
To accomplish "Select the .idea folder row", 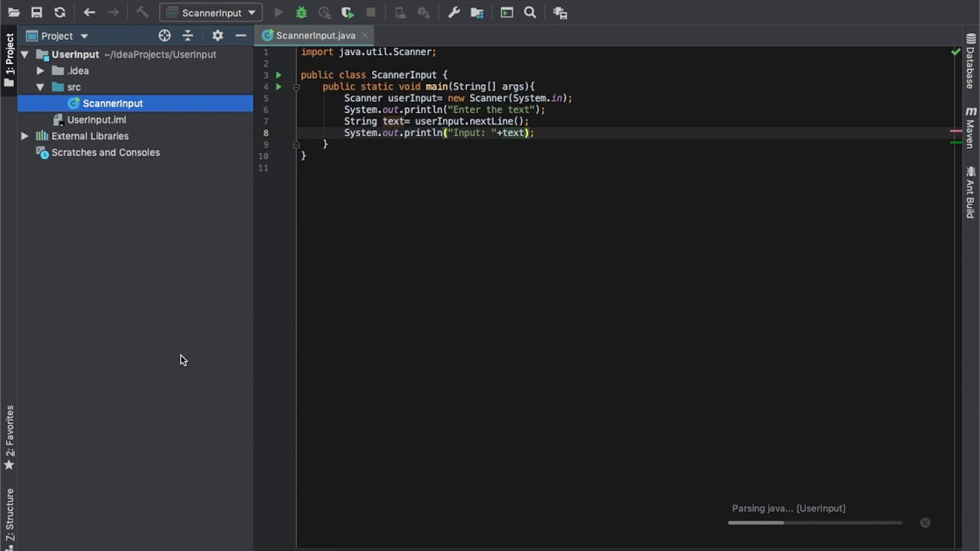I will [x=78, y=70].
